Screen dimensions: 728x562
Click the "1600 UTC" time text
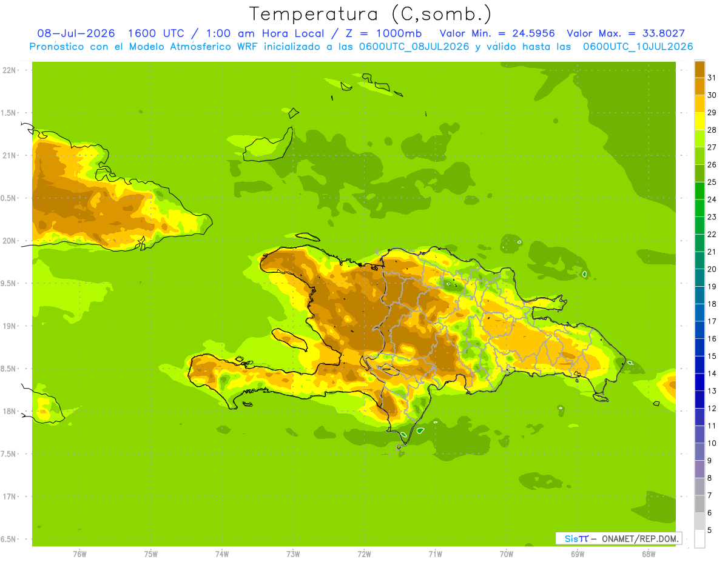155,34
